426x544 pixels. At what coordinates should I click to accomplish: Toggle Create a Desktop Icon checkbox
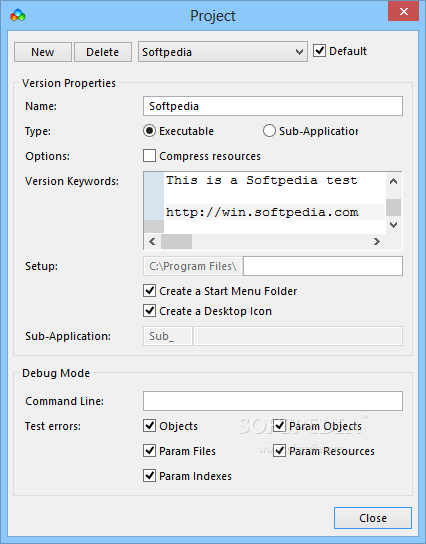point(149,311)
